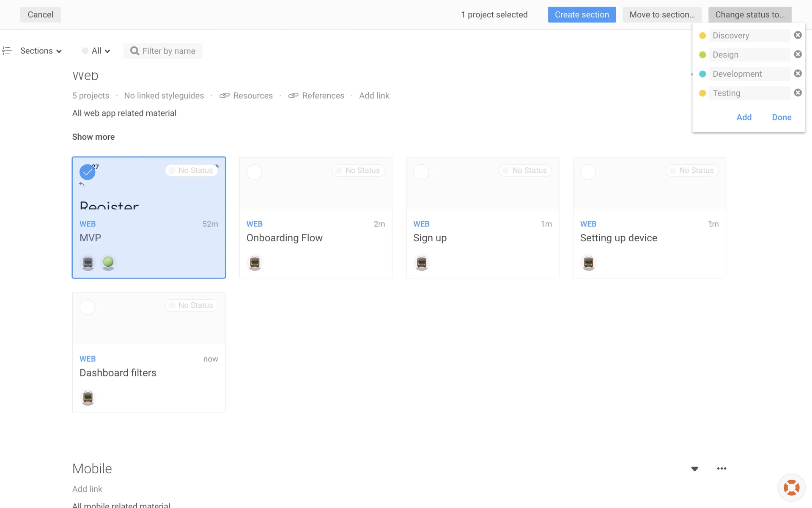Screen dimensions: 812x508
Task: Open the All status filter dropdown
Action: coord(96,51)
